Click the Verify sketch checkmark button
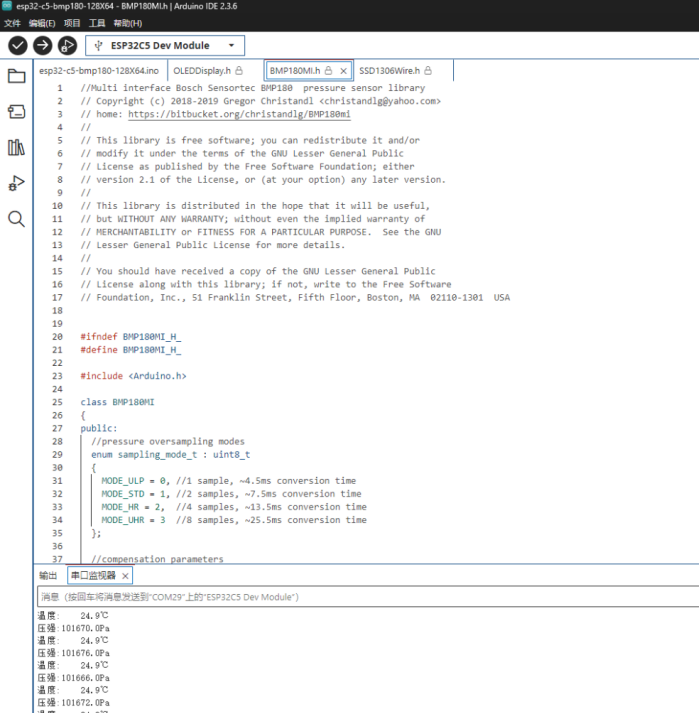 (x=17, y=45)
